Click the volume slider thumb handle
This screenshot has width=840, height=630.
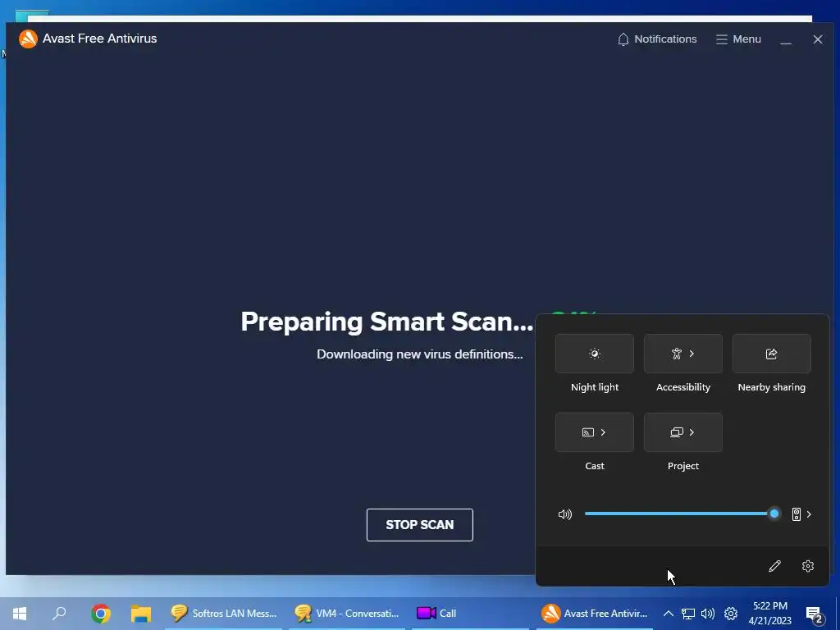pyautogui.click(x=774, y=514)
